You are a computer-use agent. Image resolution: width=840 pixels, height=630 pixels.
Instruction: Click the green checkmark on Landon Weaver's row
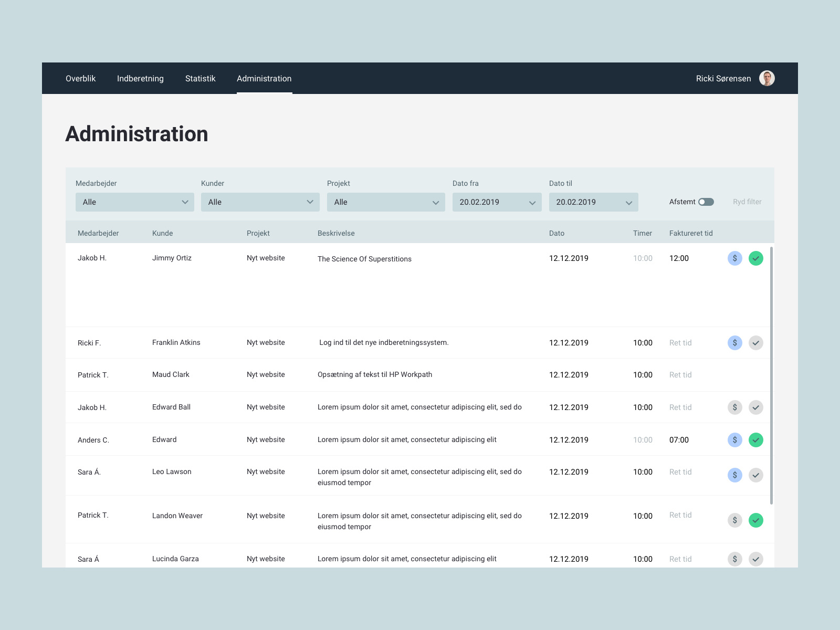[756, 520]
